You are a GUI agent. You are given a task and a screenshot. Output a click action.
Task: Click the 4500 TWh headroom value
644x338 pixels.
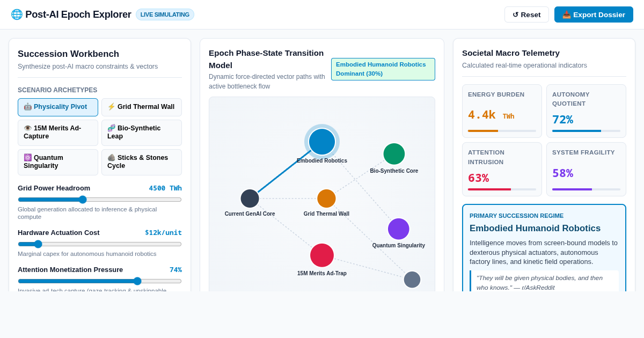pyautogui.click(x=165, y=188)
